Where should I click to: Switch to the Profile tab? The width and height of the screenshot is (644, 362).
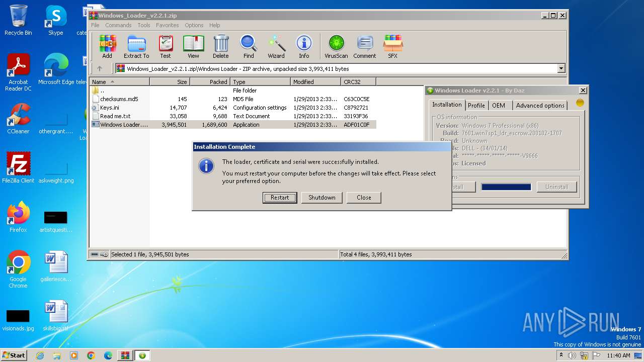pos(476,105)
